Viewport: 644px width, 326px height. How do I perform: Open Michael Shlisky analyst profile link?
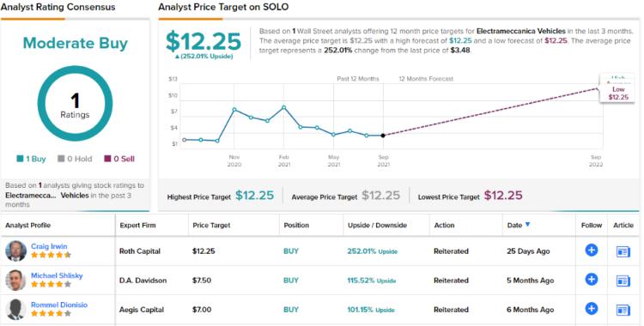pos(57,275)
